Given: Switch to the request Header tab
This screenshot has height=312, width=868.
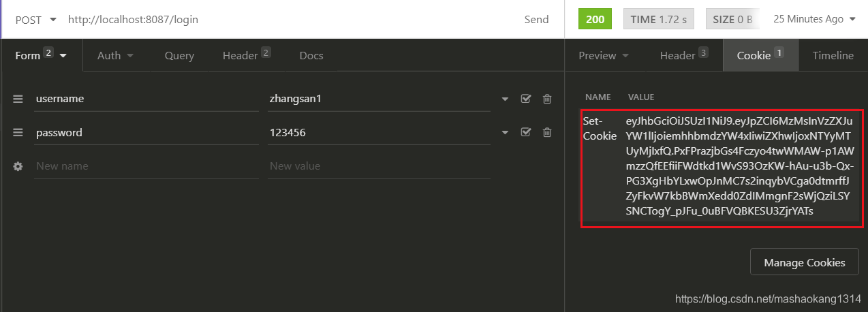Looking at the screenshot, I should (247, 55).
